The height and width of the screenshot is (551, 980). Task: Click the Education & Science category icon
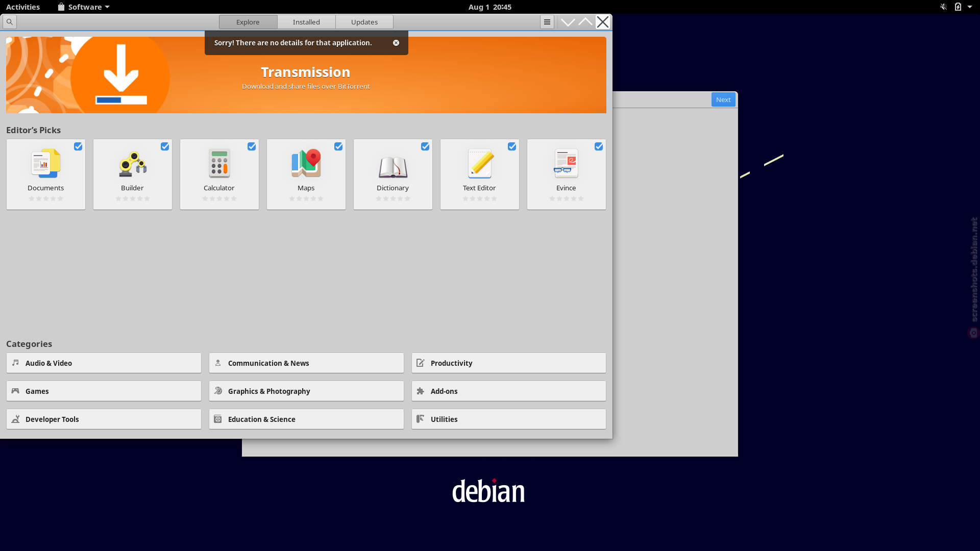(218, 419)
